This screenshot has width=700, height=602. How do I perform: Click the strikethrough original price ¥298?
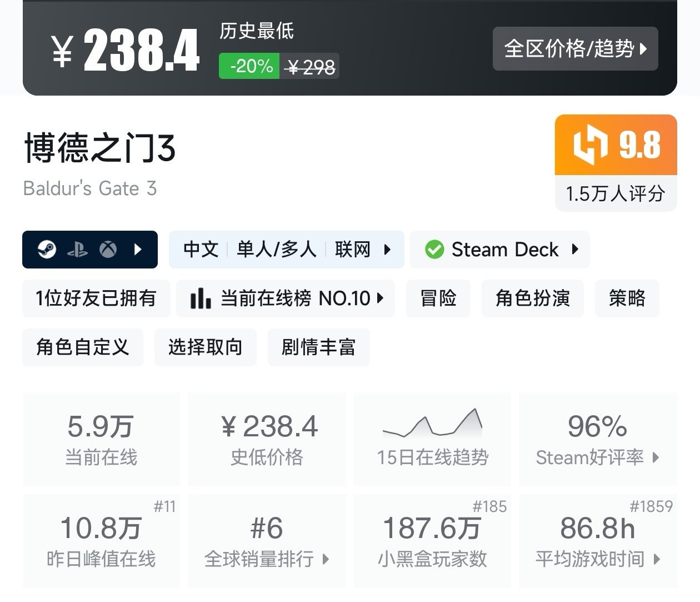click(310, 67)
